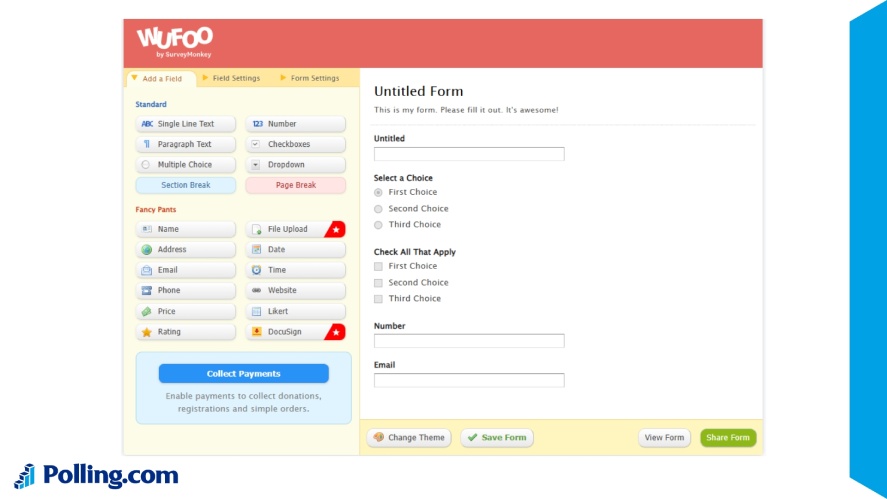Add a Single Line Text field
The image size is (887, 499).
click(x=186, y=124)
